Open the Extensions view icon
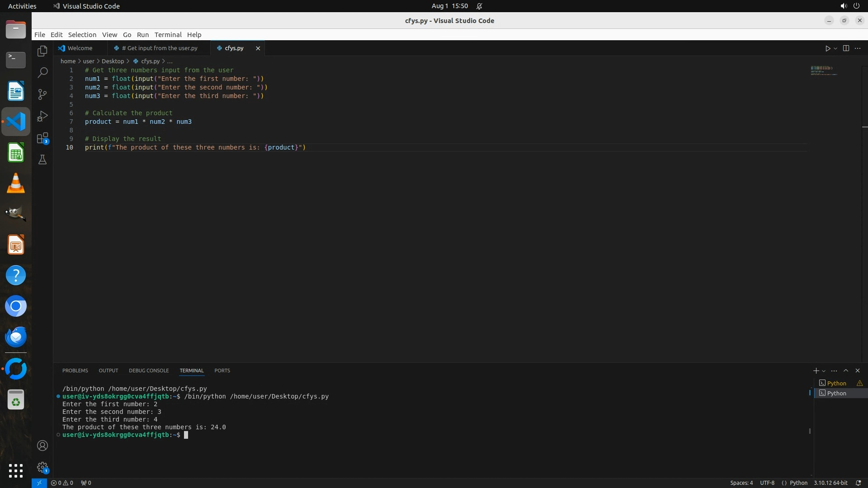 tap(42, 138)
